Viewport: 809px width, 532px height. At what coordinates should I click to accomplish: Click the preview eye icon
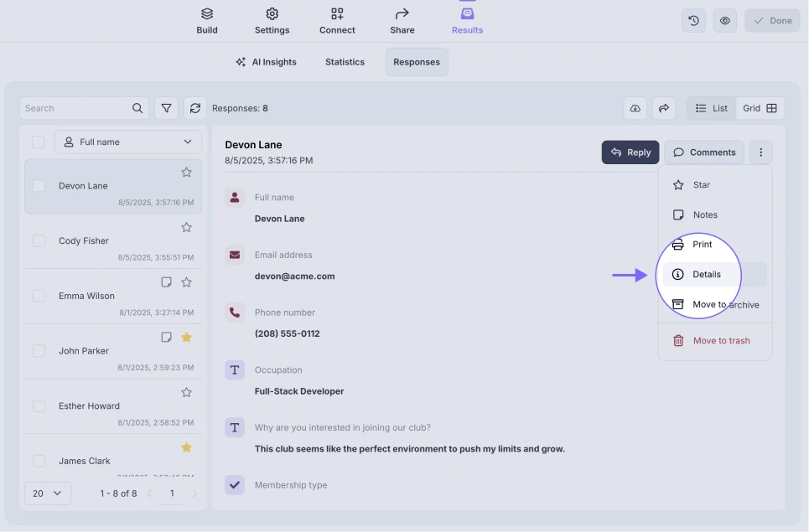click(725, 21)
